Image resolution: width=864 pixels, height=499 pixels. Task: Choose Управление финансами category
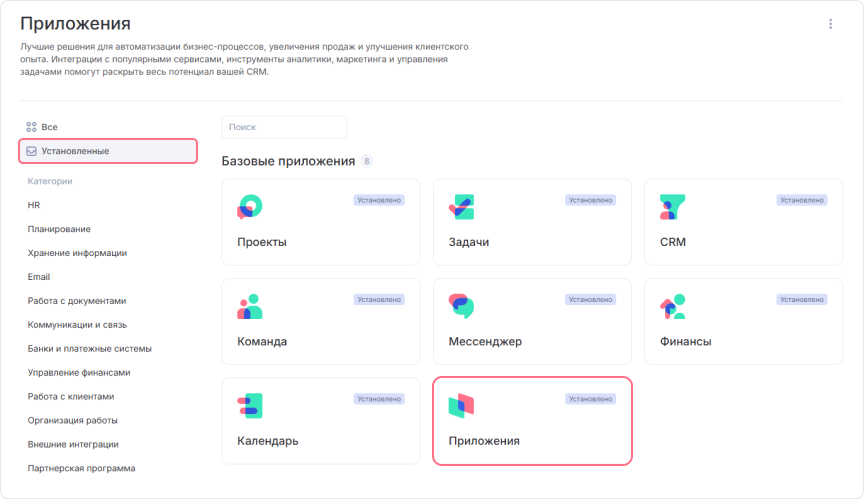click(79, 372)
